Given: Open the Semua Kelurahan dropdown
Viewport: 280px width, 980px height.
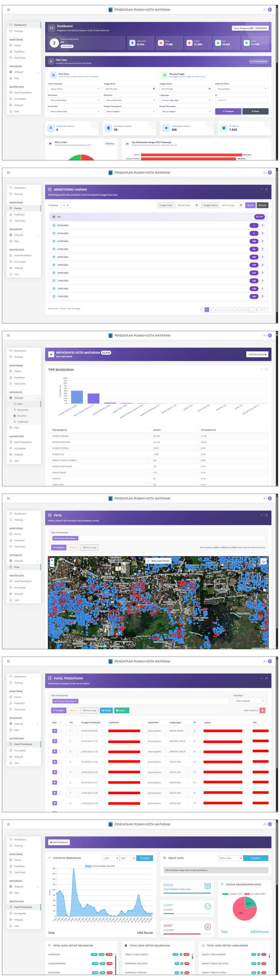Looking at the screenshot, I should coord(130,100).
